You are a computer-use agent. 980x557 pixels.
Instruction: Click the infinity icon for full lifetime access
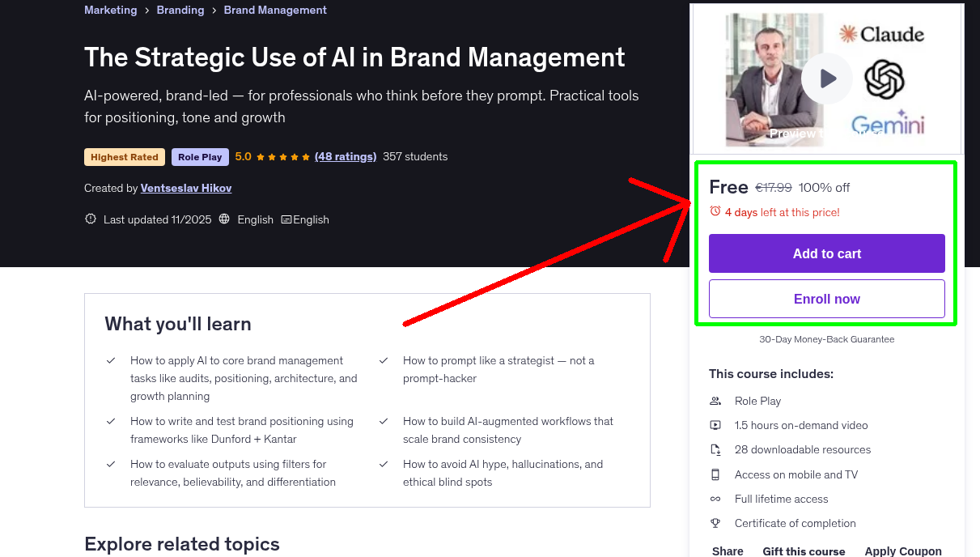[x=715, y=499]
